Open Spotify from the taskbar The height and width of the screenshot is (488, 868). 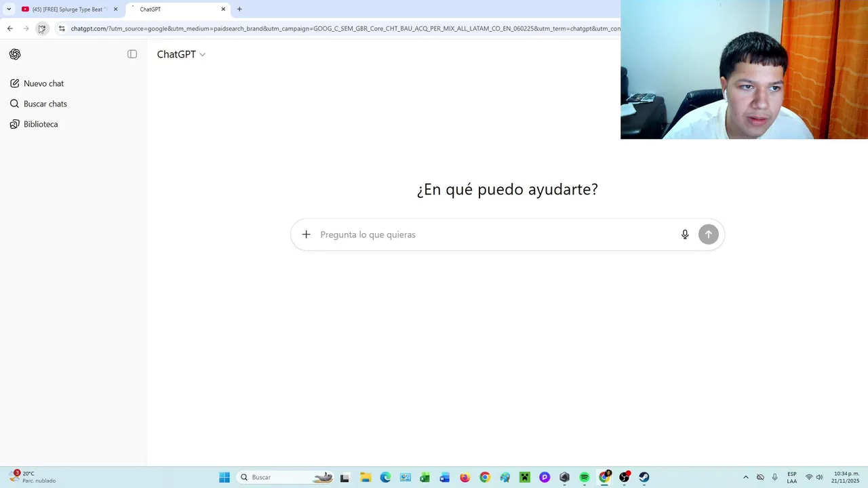(x=585, y=477)
